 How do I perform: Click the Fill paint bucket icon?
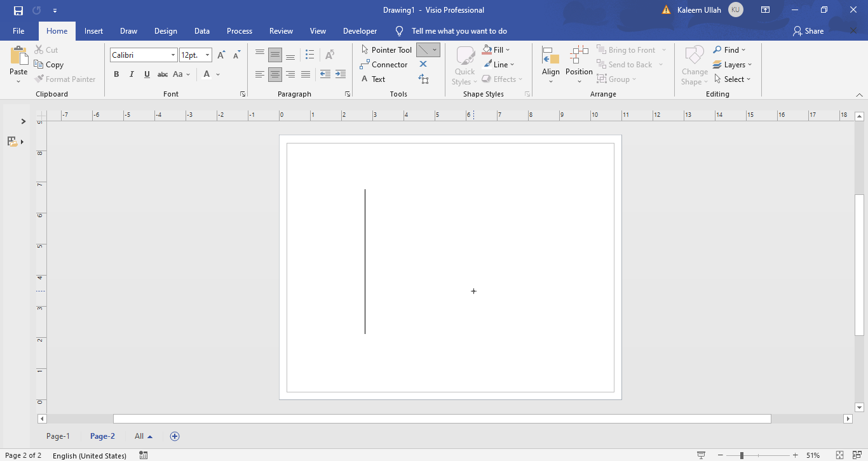(485, 50)
